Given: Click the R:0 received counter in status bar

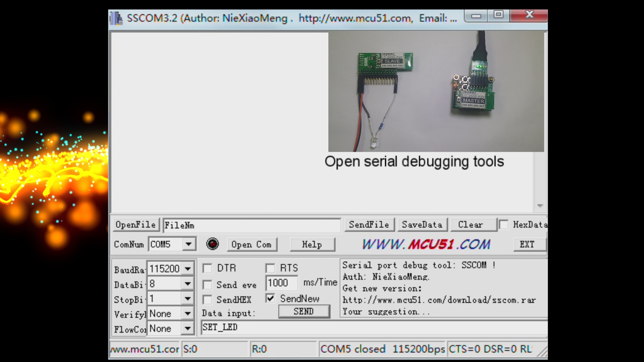Looking at the screenshot, I should coord(283,349).
